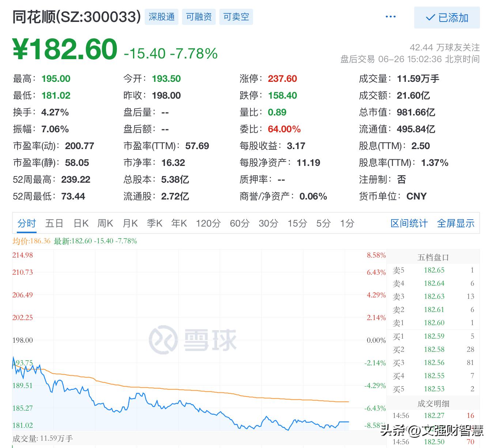495x448 pixels.
Task: Click the 已添加 (Added) button
Action: [447, 17]
